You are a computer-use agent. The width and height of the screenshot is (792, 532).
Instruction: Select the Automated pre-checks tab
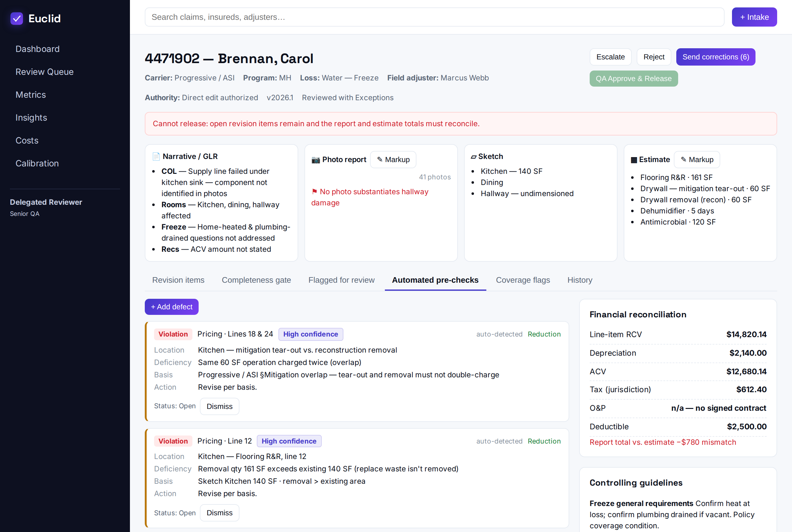tap(435, 280)
